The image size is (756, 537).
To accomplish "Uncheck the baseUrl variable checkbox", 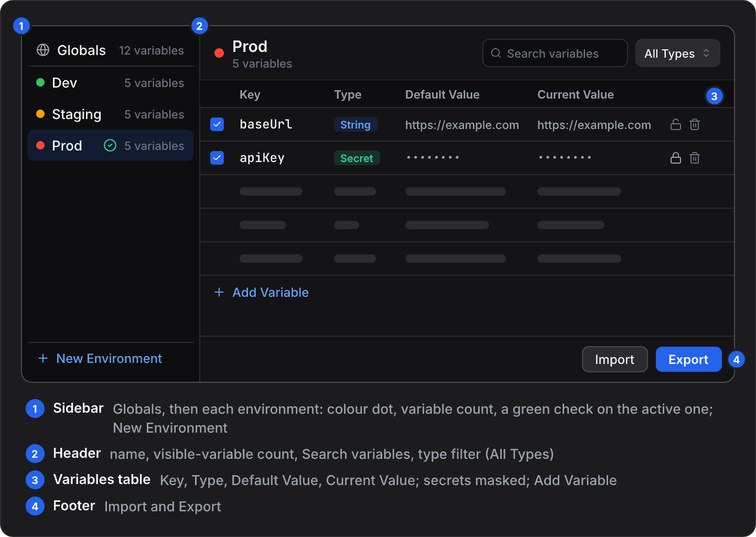I will (x=217, y=124).
